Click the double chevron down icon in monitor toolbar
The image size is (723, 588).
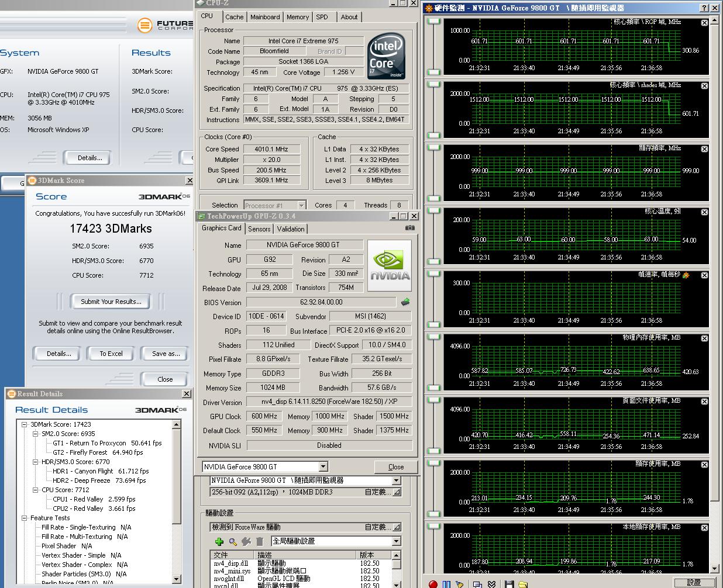point(491,583)
